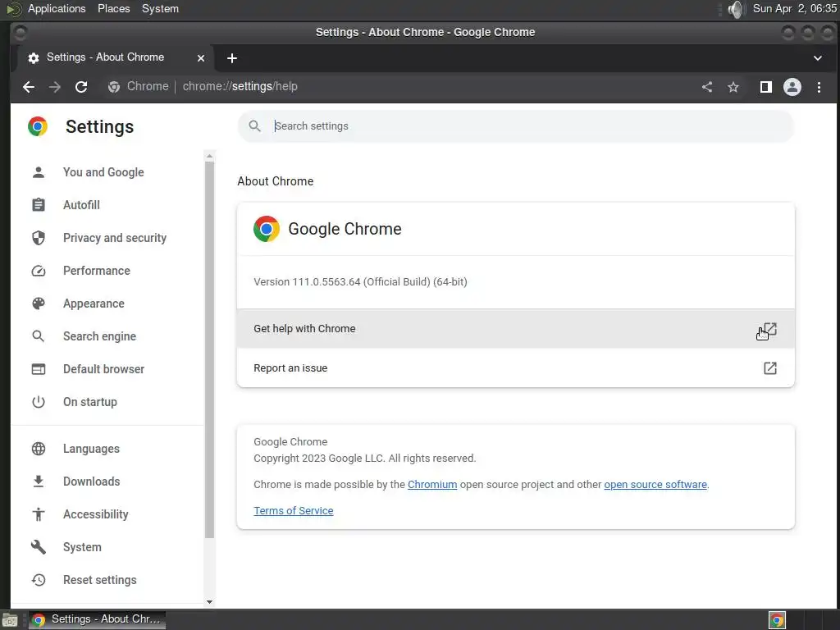
Task: Close the Settings - About Chrome tab
Action: point(201,58)
